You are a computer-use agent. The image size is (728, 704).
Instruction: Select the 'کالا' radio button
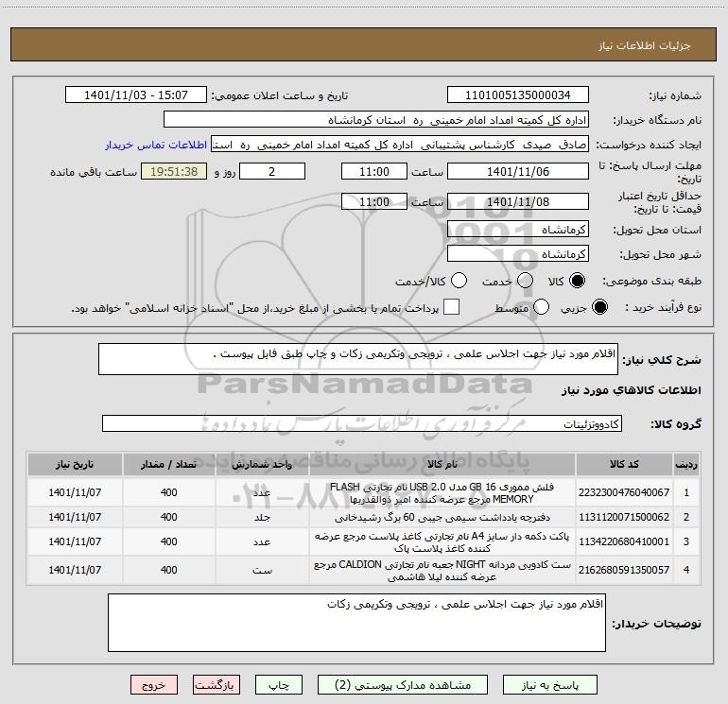[577, 281]
